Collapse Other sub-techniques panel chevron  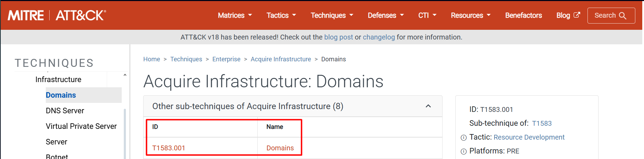pyautogui.click(x=428, y=106)
